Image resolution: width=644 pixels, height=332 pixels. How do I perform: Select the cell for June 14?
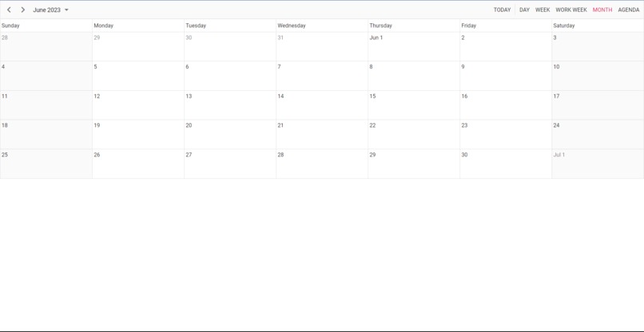click(322, 105)
